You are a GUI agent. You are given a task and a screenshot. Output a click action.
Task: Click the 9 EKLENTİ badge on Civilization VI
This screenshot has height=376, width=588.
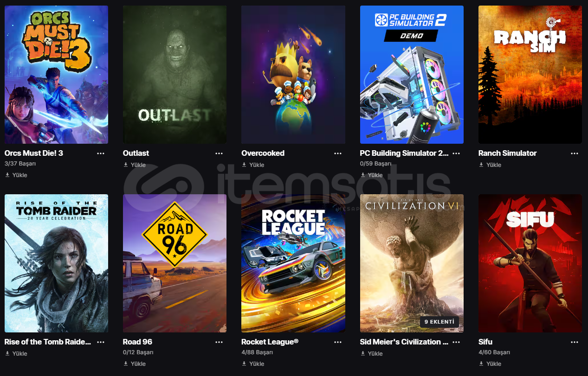coord(439,322)
